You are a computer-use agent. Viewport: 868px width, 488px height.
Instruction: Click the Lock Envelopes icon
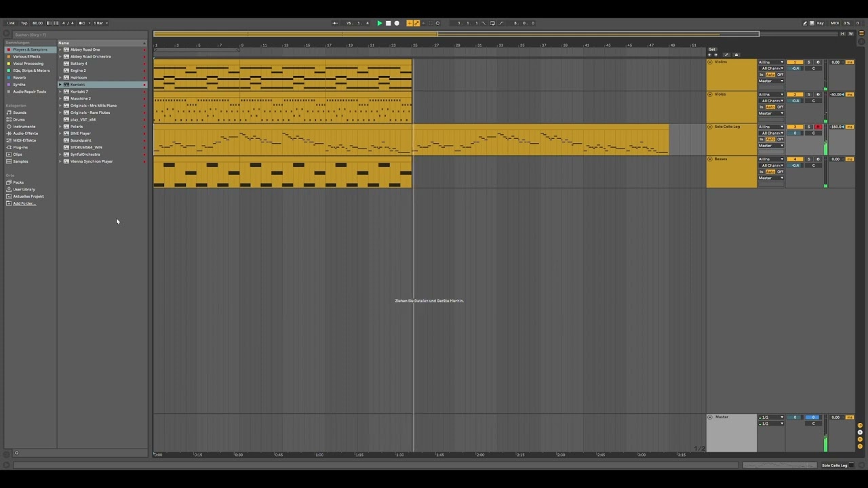click(x=736, y=55)
